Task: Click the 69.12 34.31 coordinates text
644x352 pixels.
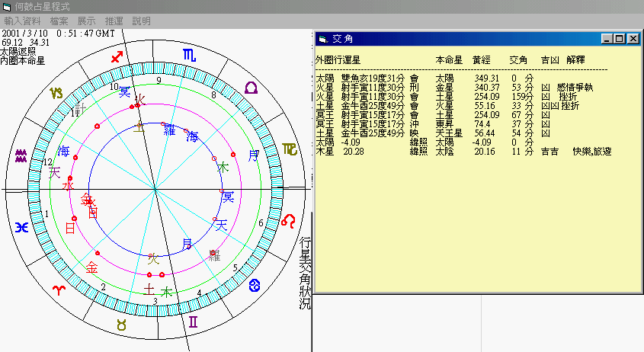Action: click(25, 43)
